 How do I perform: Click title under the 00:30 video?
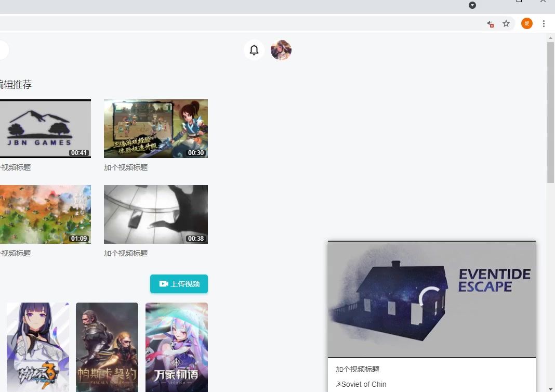coord(126,167)
